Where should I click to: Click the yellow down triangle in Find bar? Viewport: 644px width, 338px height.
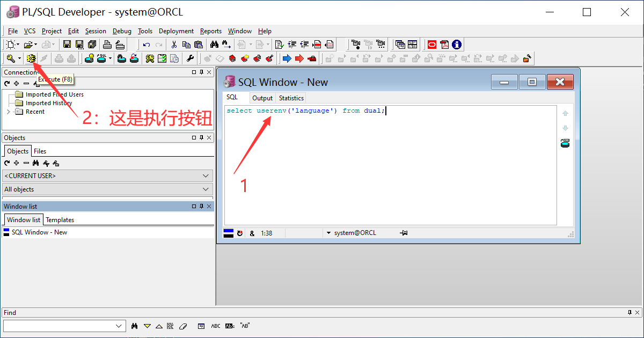click(147, 326)
